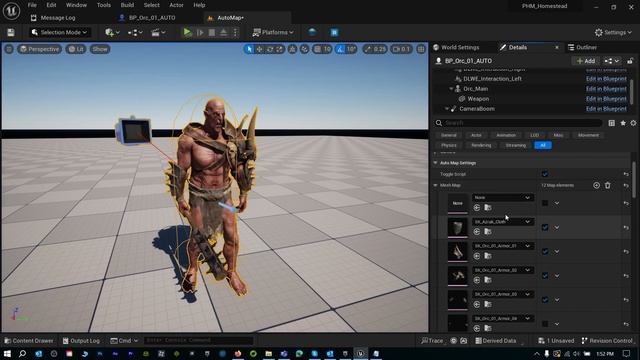Delete all Mesh Map elements with trash icon
640x360 pixels.
click(608, 185)
